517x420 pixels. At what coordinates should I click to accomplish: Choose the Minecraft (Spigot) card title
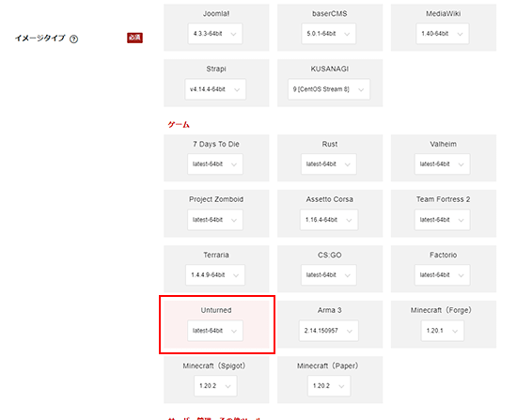click(214, 366)
